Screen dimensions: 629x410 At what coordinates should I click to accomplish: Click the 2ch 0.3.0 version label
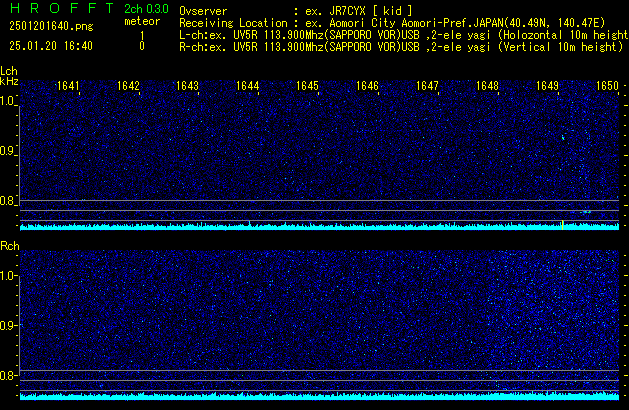click(146, 9)
